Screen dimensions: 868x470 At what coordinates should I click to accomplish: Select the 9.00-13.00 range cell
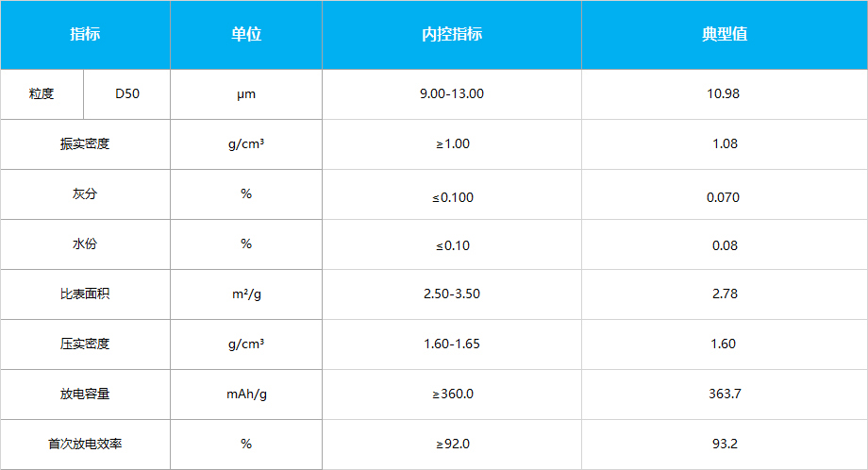(452, 94)
